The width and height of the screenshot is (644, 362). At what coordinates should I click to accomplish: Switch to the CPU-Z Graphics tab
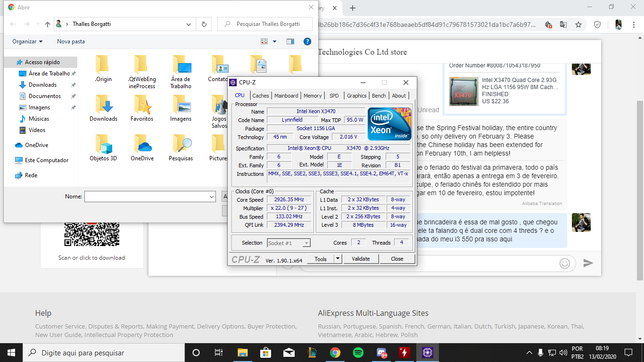click(x=357, y=96)
